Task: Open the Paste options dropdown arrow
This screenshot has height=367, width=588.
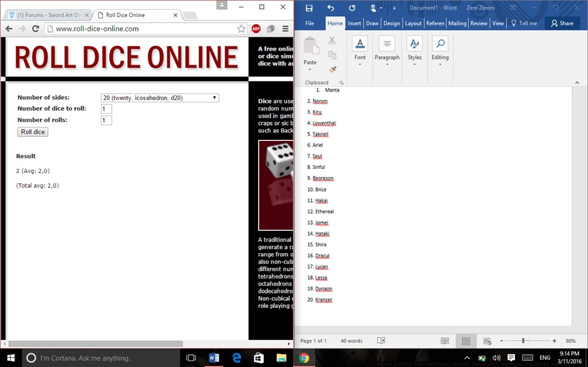Action: [x=310, y=69]
